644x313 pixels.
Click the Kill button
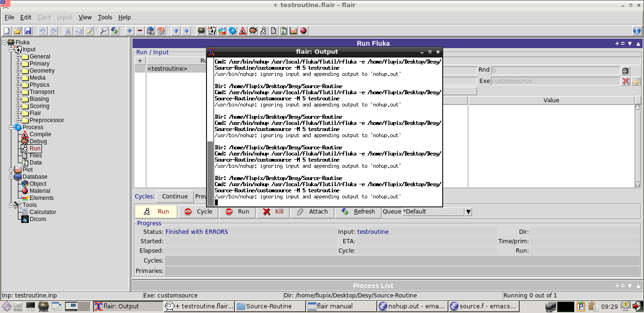[x=273, y=212]
